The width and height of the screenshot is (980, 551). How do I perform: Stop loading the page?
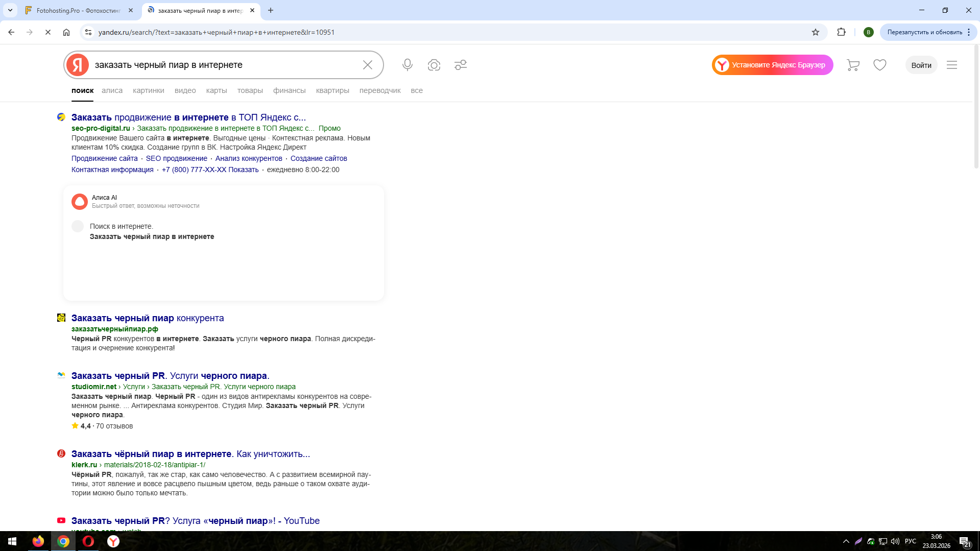(48, 32)
